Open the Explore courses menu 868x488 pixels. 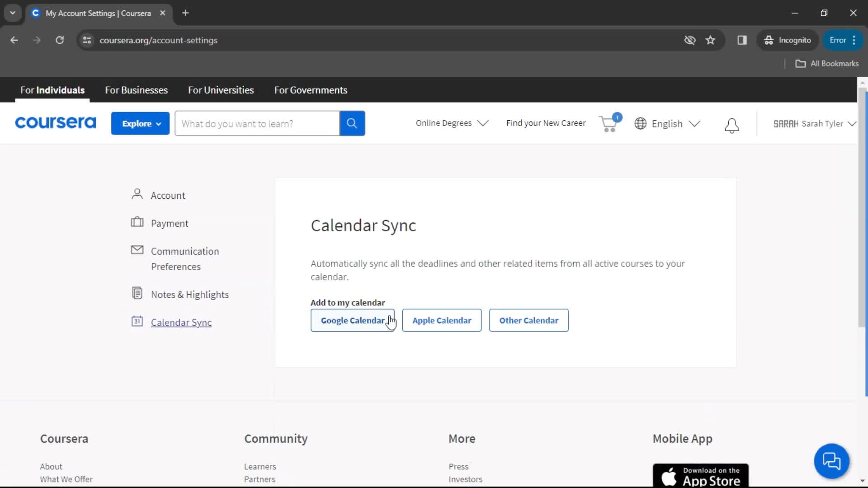141,123
